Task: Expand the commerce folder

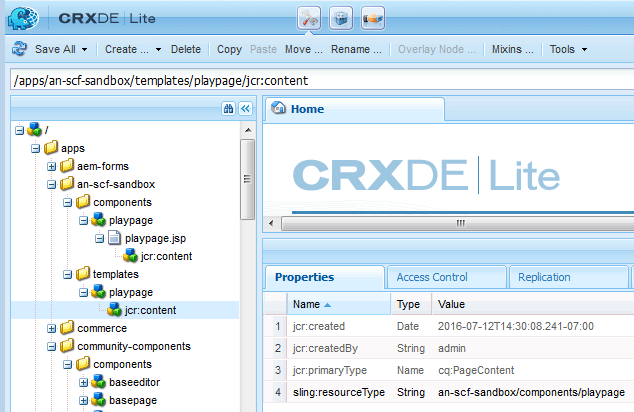Action: point(51,329)
